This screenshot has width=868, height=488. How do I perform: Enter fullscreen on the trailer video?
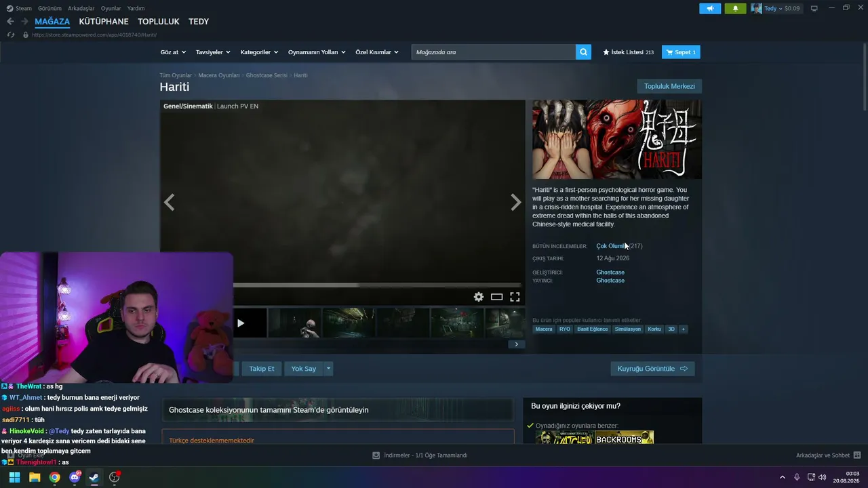515,297
